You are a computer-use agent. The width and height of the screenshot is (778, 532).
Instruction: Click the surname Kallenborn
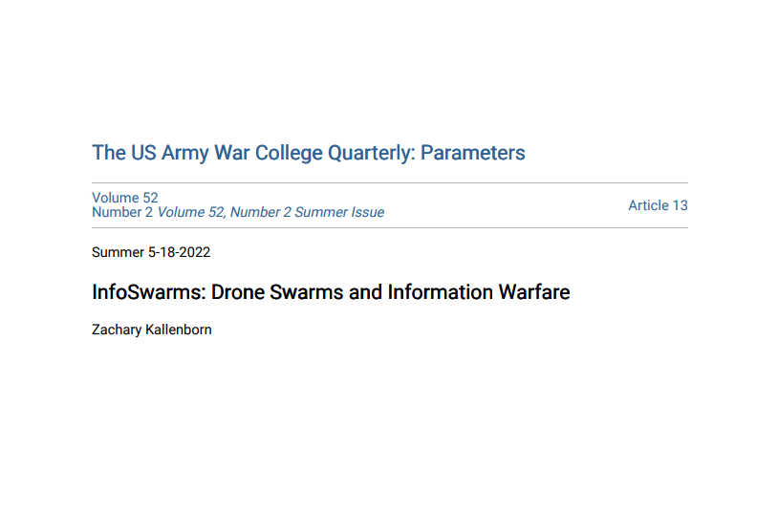click(182, 330)
